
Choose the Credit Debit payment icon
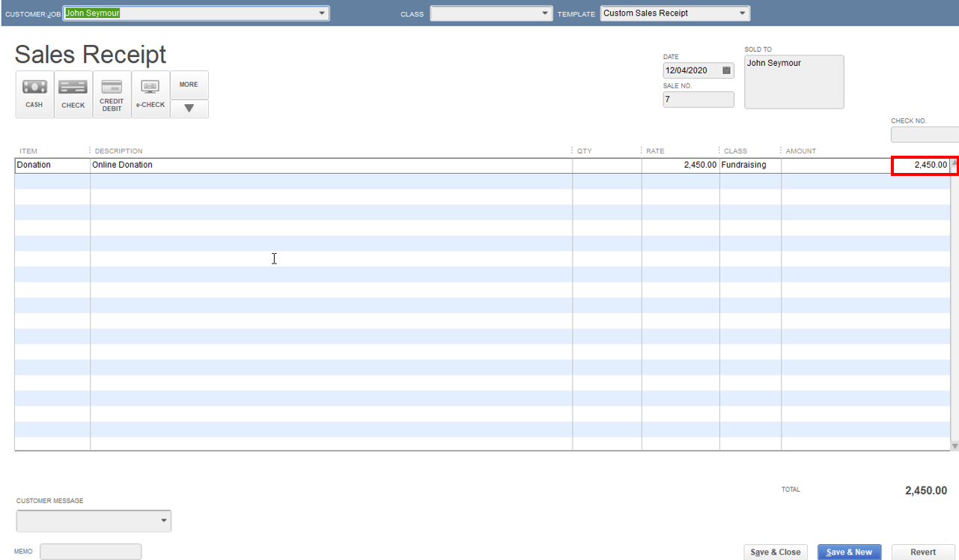pyautogui.click(x=112, y=94)
